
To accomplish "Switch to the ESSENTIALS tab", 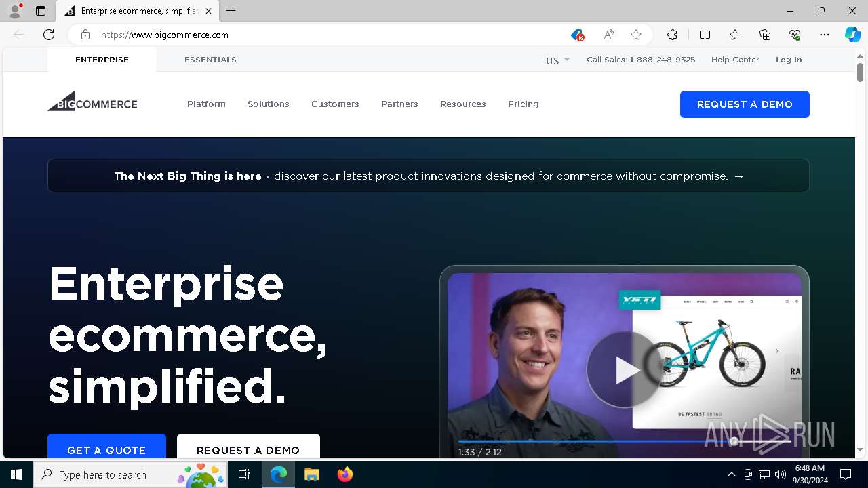I will [210, 60].
